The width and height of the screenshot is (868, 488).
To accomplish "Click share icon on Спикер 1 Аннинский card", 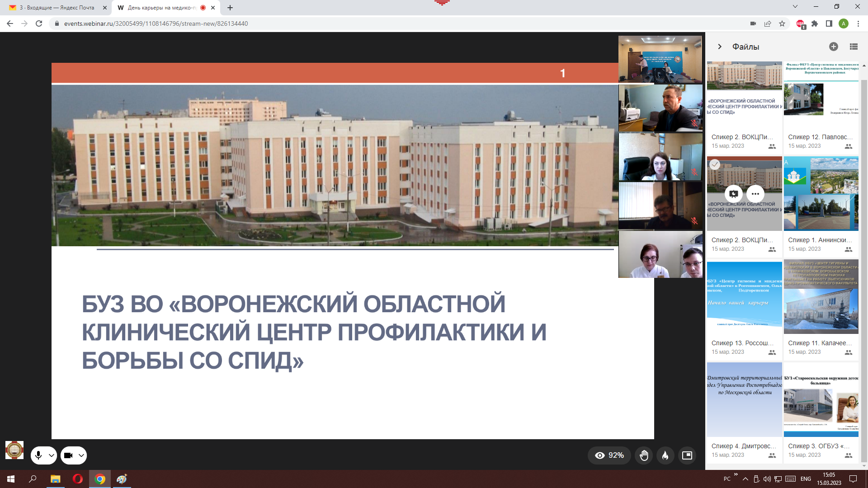I will (849, 249).
